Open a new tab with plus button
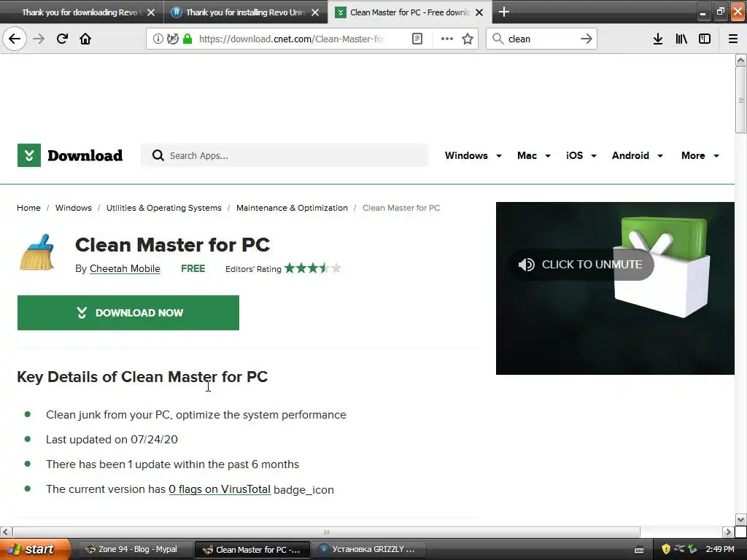 tap(503, 12)
